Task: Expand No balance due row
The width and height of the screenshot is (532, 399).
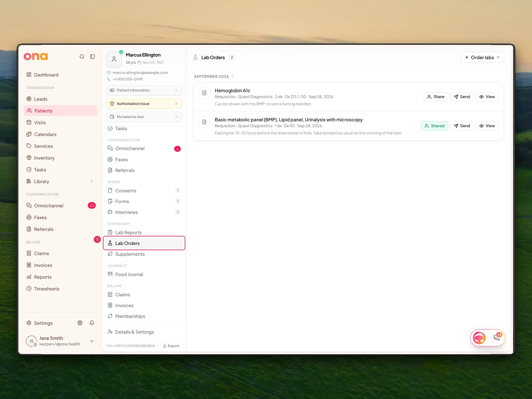Action: click(x=144, y=117)
